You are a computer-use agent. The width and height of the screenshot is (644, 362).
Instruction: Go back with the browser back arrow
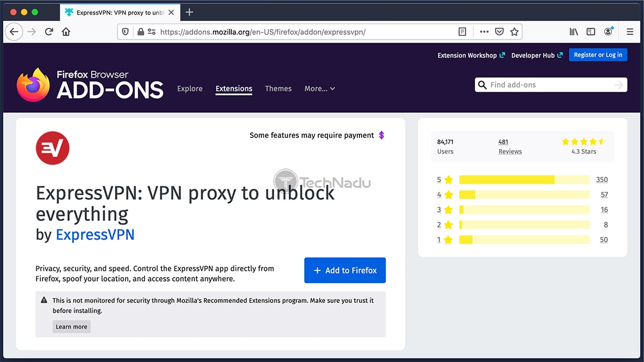pos(14,32)
